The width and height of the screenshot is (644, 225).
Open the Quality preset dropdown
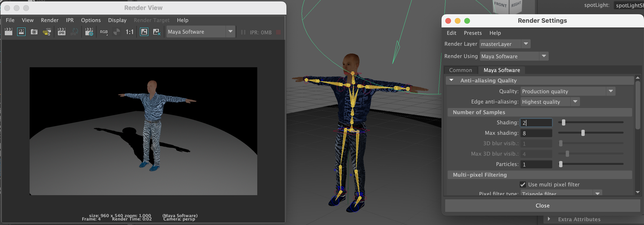[x=567, y=91]
